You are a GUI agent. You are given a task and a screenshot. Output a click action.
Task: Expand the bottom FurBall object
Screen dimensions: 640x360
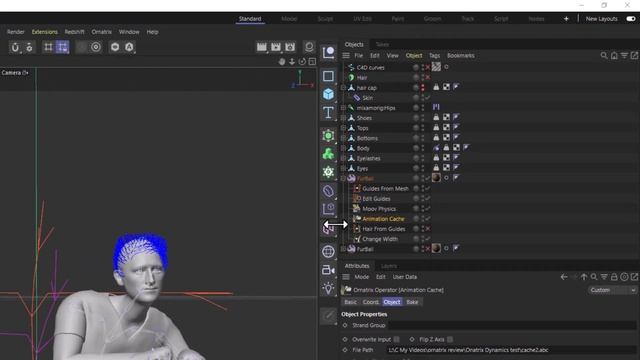tap(343, 249)
